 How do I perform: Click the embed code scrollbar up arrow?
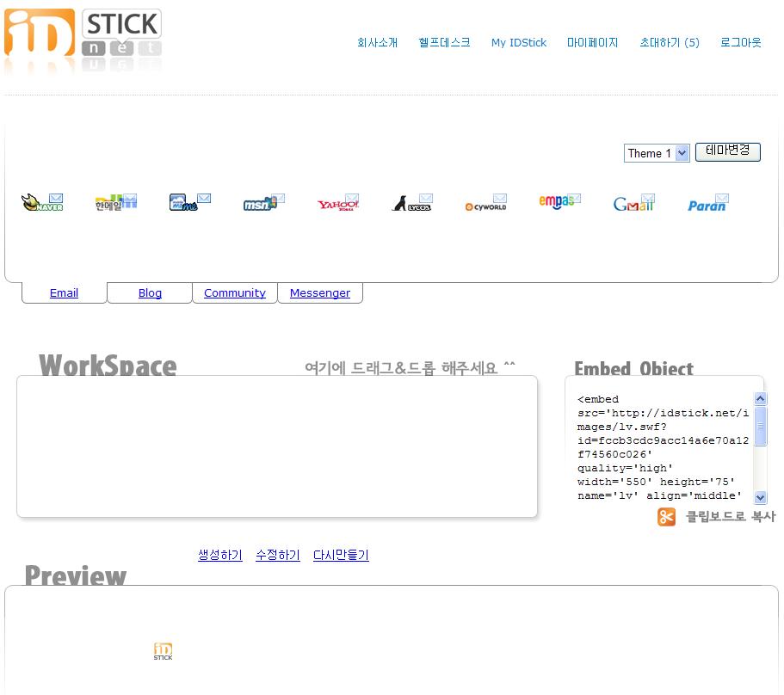pos(761,398)
